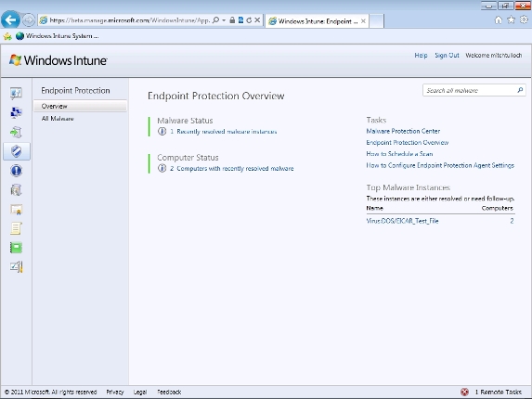Click the browser address bar URL

click(130, 20)
